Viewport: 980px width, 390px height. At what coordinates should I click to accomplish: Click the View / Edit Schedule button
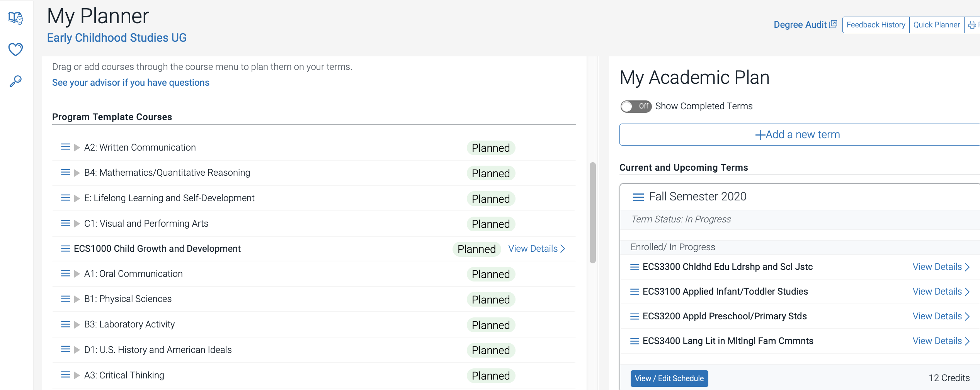pos(669,378)
